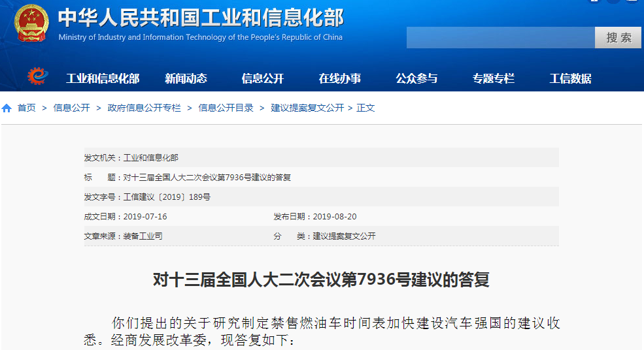The height and width of the screenshot is (350, 644).
Task: Click the national emblem logo
Action: [x=31, y=23]
